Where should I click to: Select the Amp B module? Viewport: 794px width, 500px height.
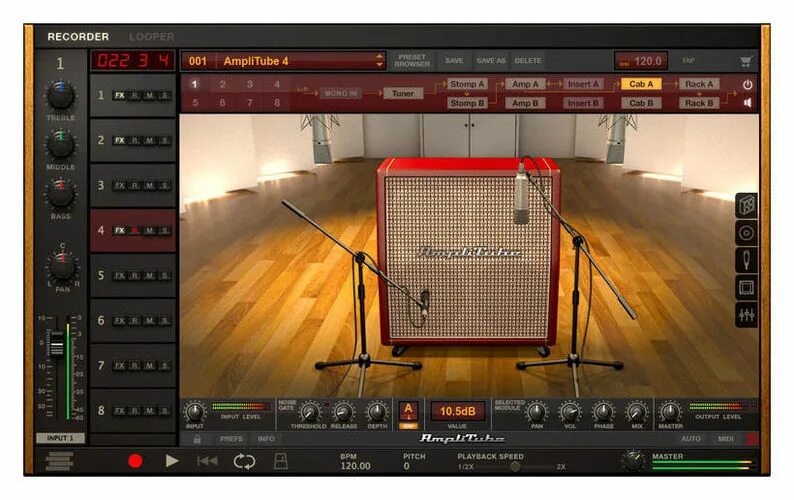[525, 103]
